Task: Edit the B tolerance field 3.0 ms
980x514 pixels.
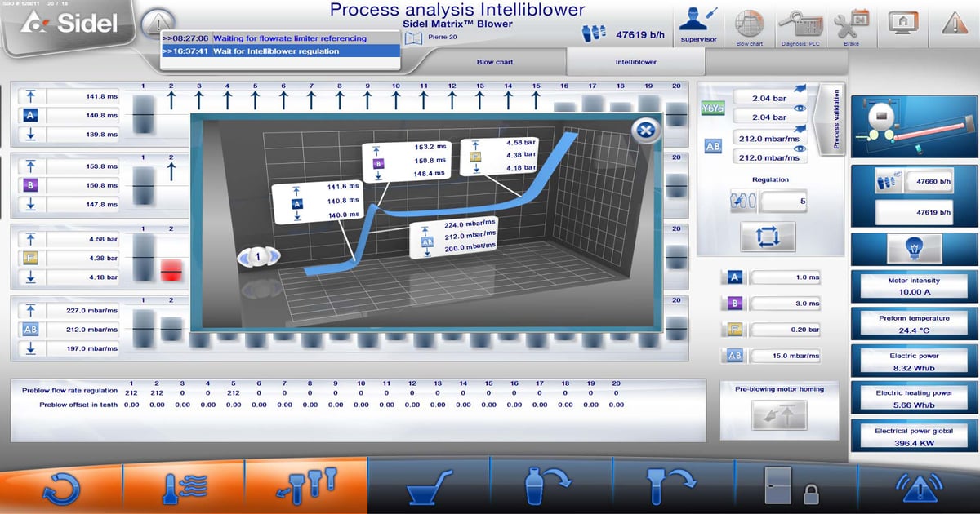Action: [x=786, y=304]
